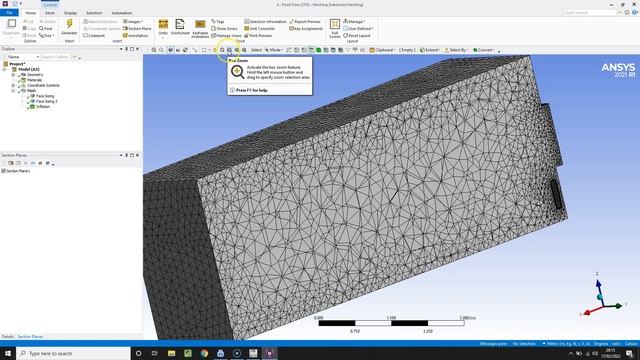This screenshot has height=360, width=640.
Task: Select Face Sizing 2 in tree
Action: 47,101
